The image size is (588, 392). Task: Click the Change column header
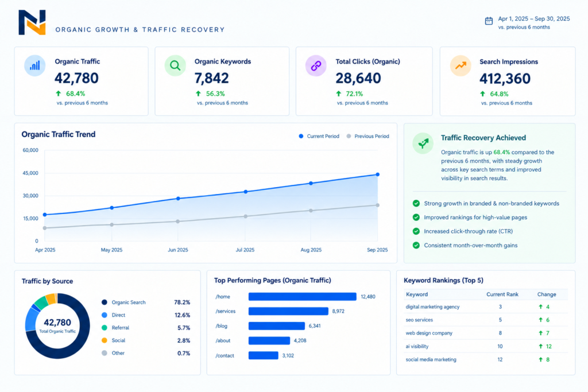547,294
